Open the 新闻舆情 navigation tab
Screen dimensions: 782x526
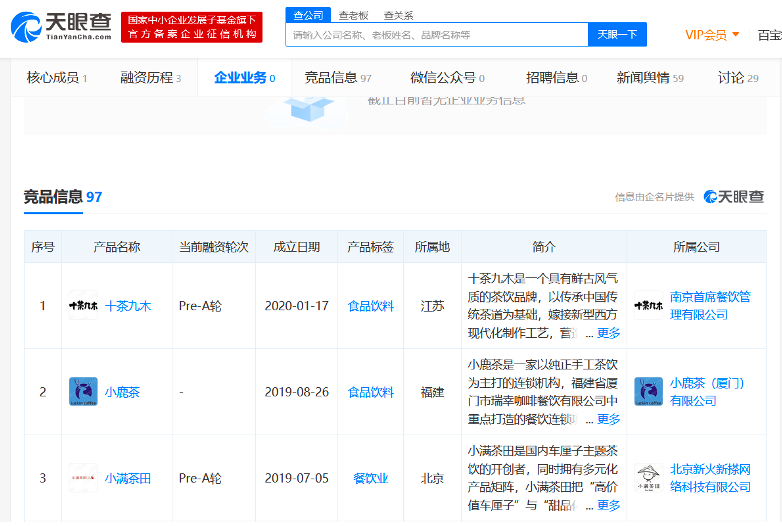(650, 78)
